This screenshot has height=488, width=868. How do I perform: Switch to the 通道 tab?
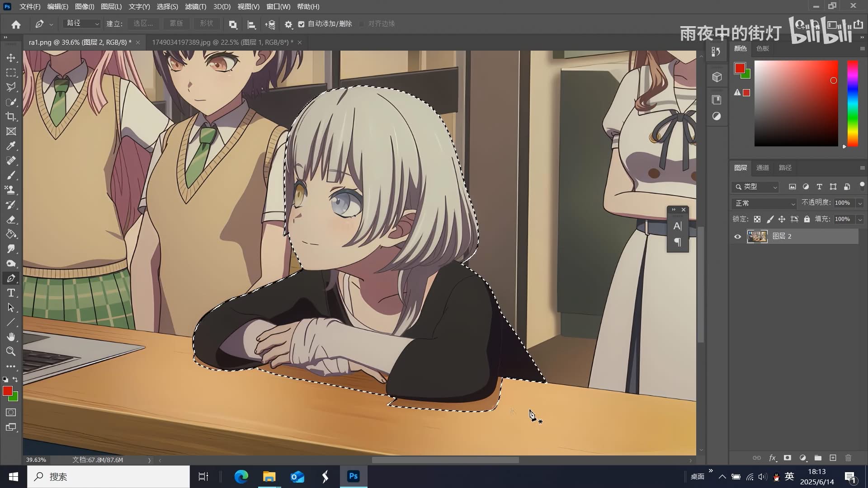click(763, 168)
